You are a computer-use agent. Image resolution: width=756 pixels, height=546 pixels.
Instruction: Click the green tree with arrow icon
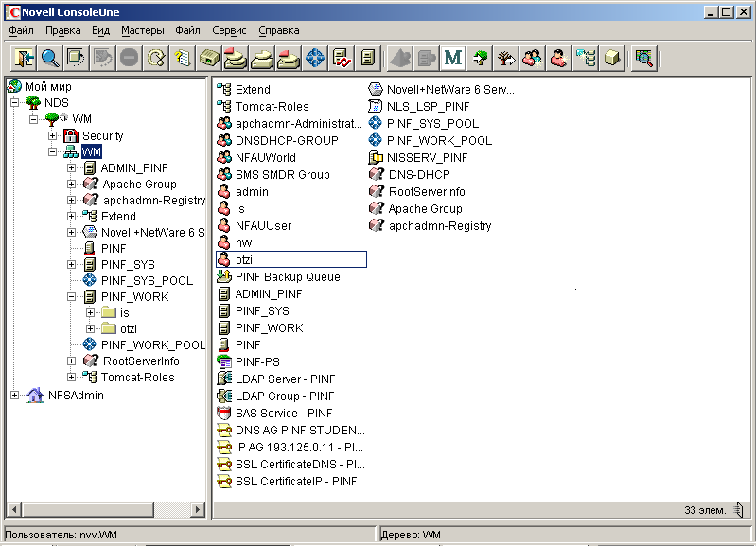(x=480, y=59)
